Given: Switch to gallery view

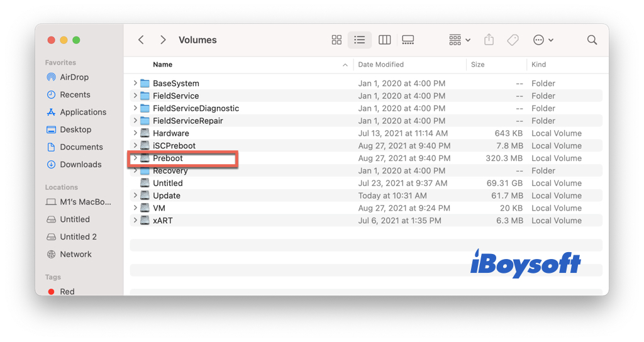Looking at the screenshot, I should [408, 40].
